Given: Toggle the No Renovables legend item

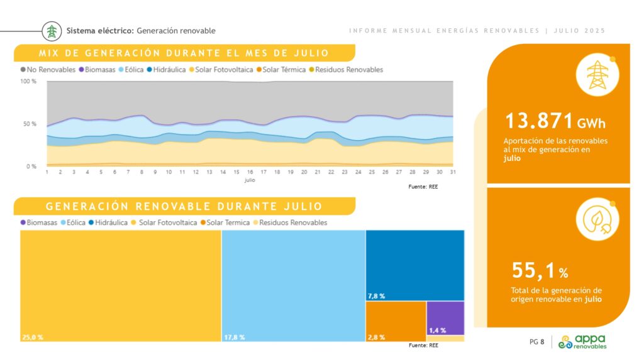Looking at the screenshot, I should (x=48, y=70).
